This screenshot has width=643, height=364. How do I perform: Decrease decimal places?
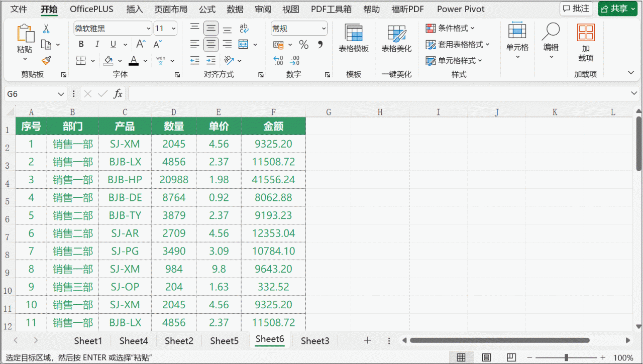tap(295, 61)
